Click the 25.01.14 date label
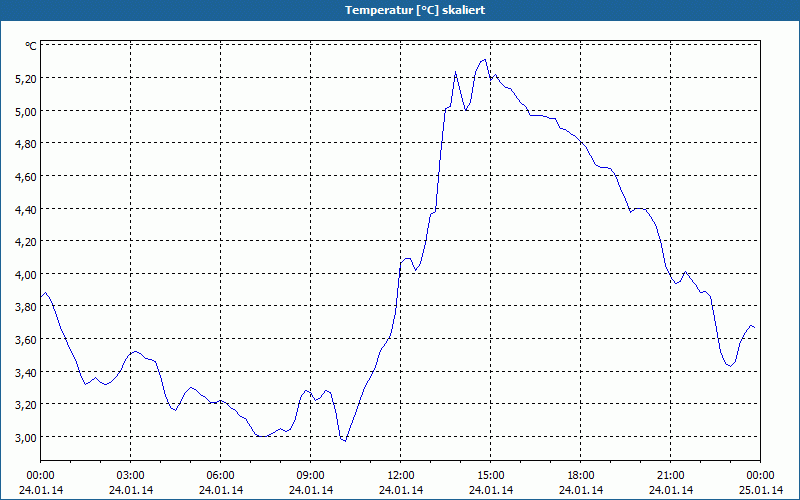The width and height of the screenshot is (800, 500). pyautogui.click(x=761, y=490)
